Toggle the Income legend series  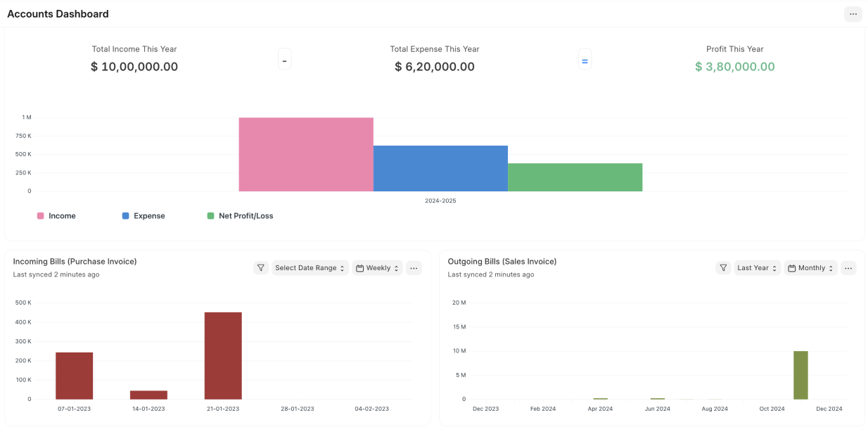pos(56,216)
